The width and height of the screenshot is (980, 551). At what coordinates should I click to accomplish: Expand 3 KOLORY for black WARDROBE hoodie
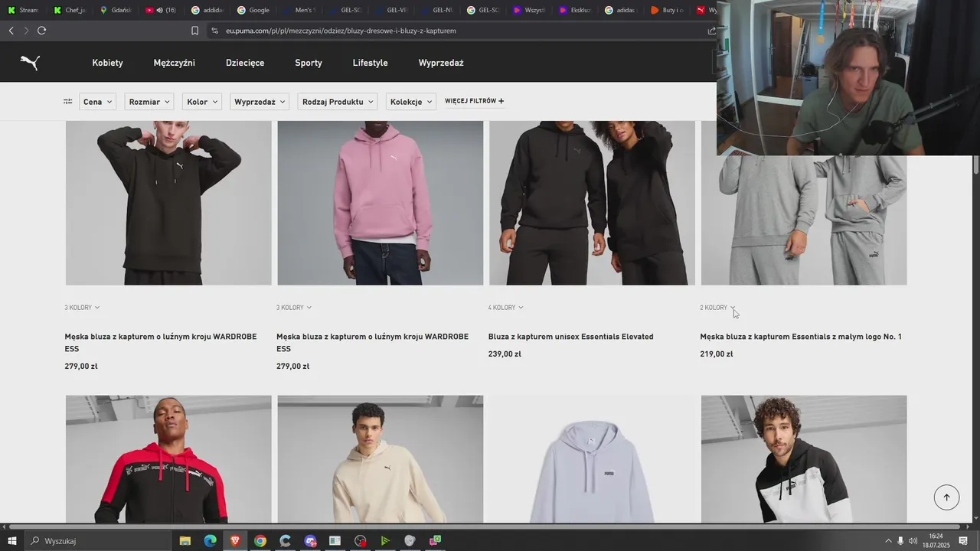coord(82,308)
